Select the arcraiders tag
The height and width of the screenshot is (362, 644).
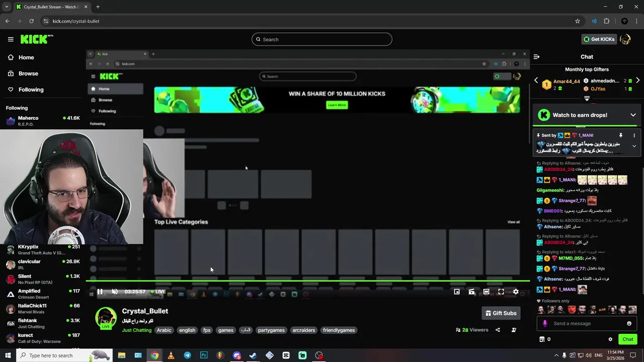click(303, 330)
